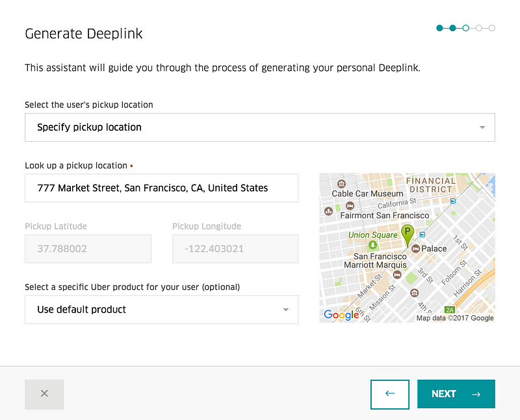Click the transit icon near California St
The width and height of the screenshot is (520, 420).
(x=452, y=201)
